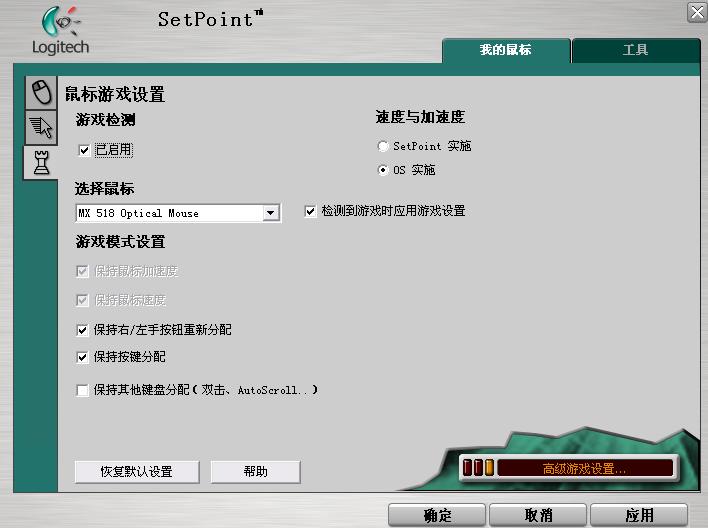Click the 应用 apply button
Screen dimensions: 708x528
point(638,515)
